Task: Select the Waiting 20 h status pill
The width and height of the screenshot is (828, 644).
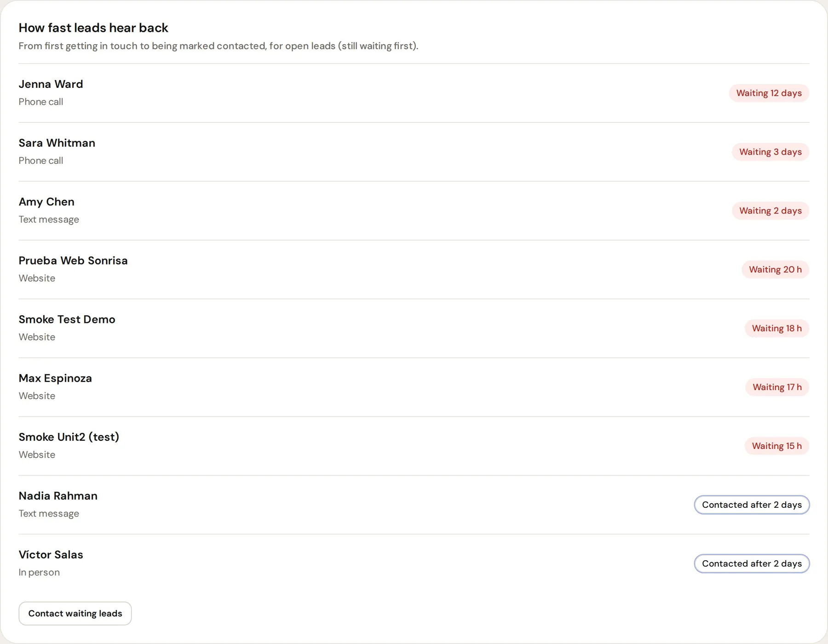Action: tap(775, 270)
